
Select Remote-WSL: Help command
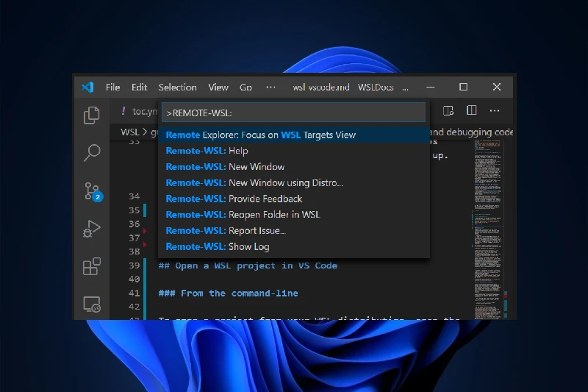click(x=293, y=151)
